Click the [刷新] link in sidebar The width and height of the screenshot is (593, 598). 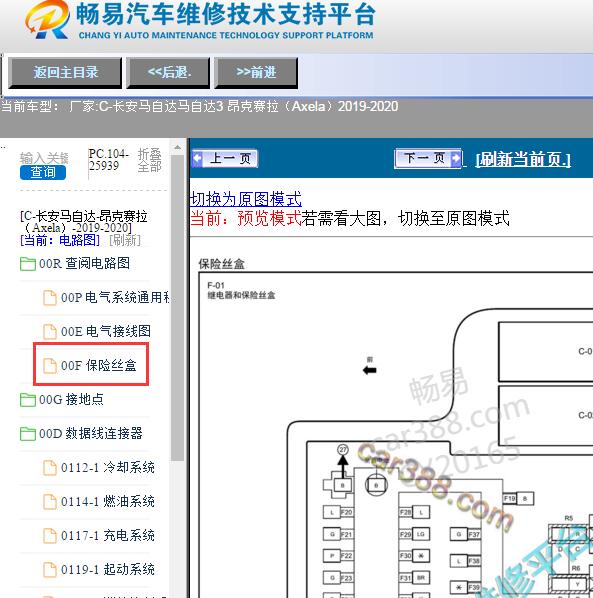point(125,240)
